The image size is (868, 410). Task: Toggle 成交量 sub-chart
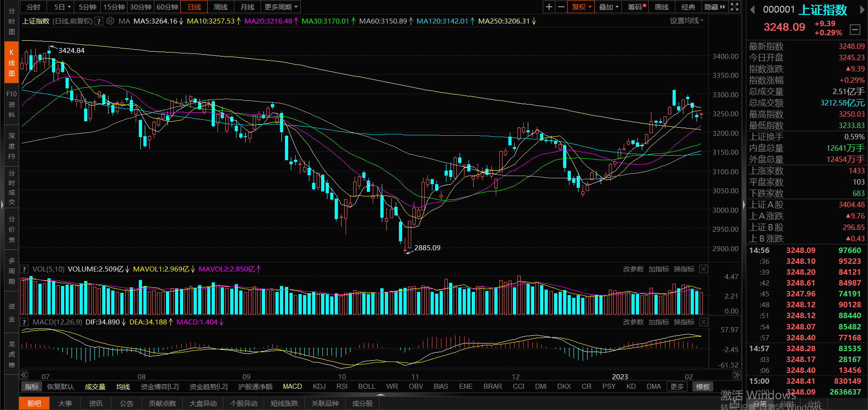pos(95,386)
